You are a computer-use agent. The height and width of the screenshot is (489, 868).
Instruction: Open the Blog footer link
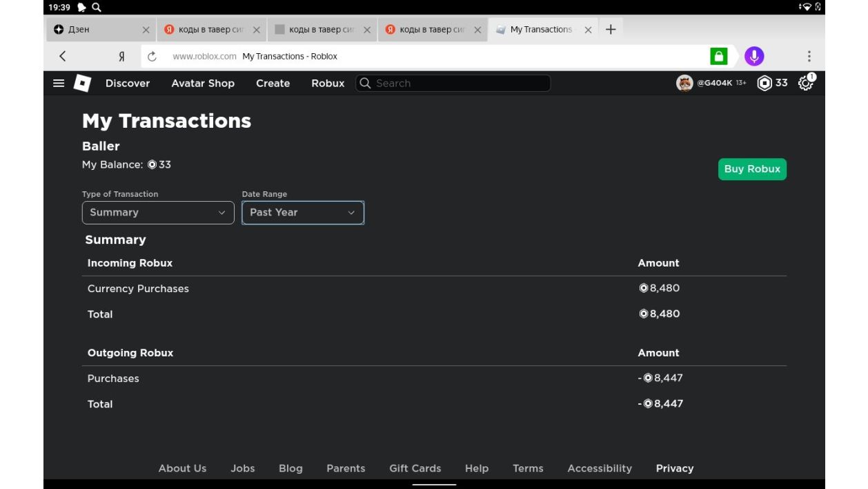(290, 468)
